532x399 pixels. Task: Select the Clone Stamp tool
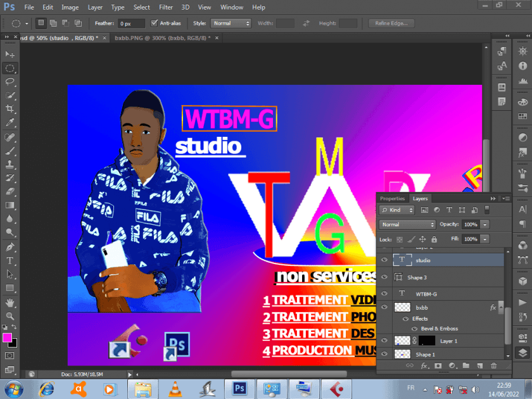click(10, 165)
